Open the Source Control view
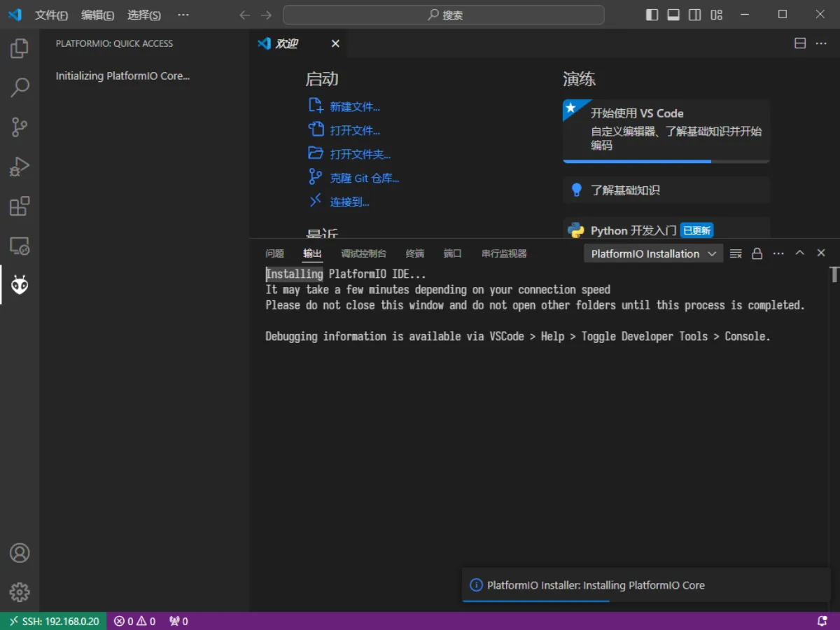This screenshot has width=840, height=630. (x=20, y=126)
